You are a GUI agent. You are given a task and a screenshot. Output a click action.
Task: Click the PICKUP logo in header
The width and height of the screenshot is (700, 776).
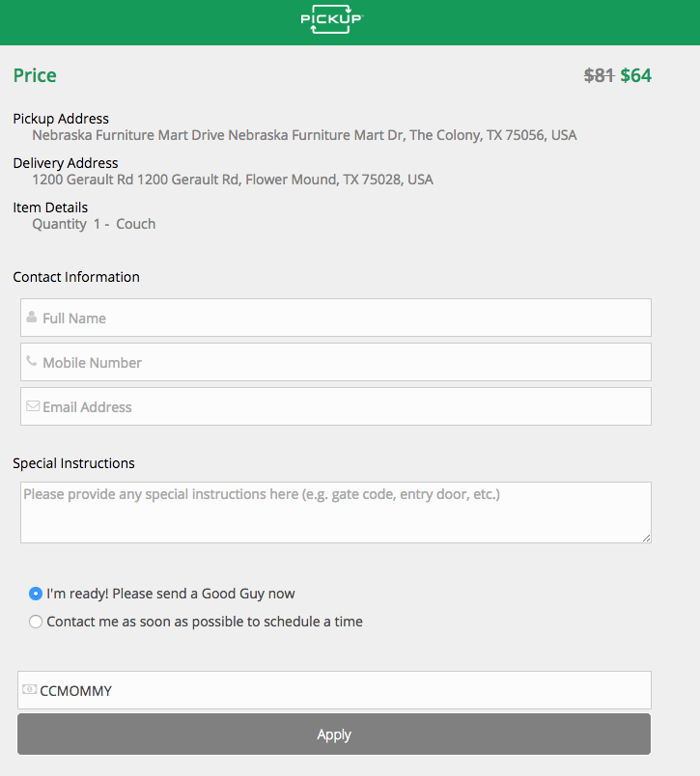332,19
